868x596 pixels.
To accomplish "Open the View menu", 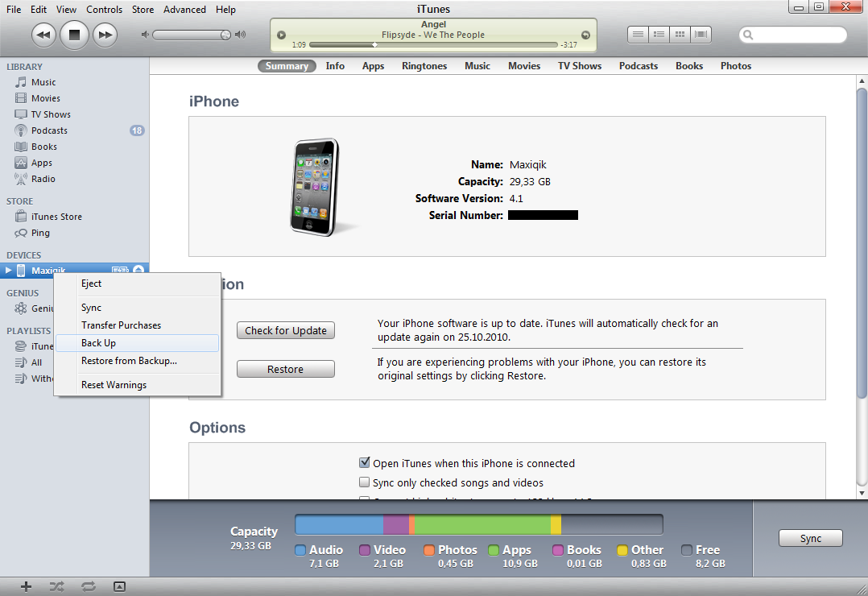I will [66, 10].
